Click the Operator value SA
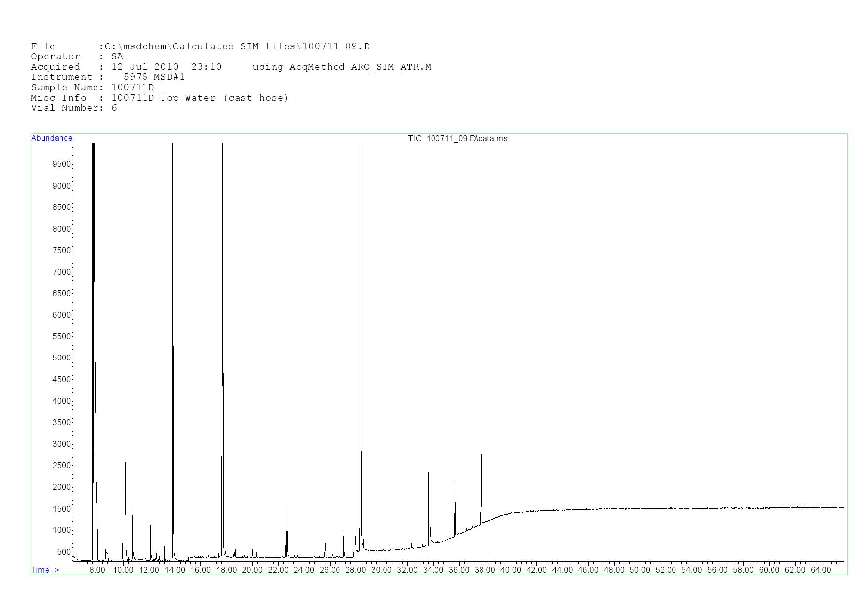 pyautogui.click(x=117, y=57)
